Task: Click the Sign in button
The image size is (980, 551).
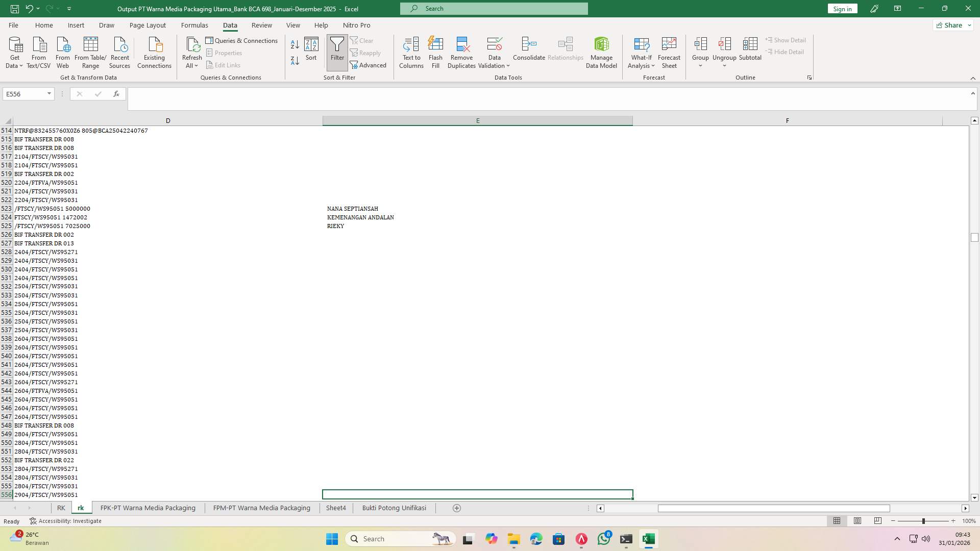Action: coord(842,8)
